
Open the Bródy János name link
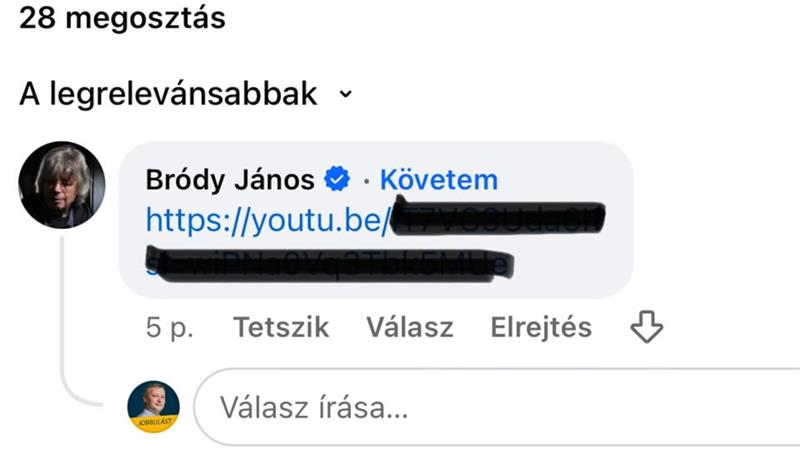point(230,180)
